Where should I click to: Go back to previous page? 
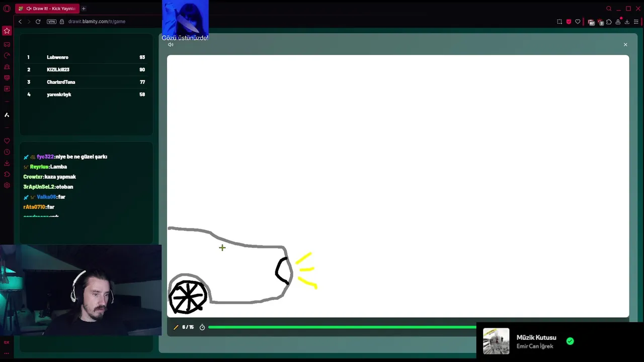coord(20,22)
